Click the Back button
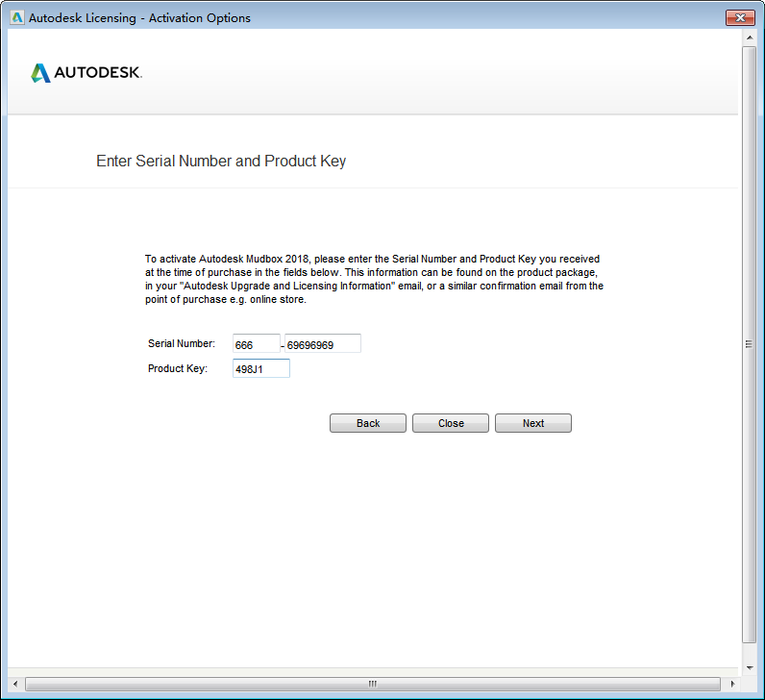The image size is (765, 700). tap(368, 423)
